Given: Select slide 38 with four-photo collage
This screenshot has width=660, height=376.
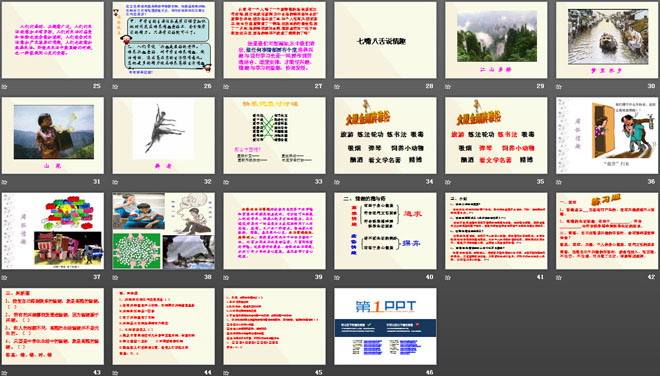Looking at the screenshot, I should click(163, 231).
